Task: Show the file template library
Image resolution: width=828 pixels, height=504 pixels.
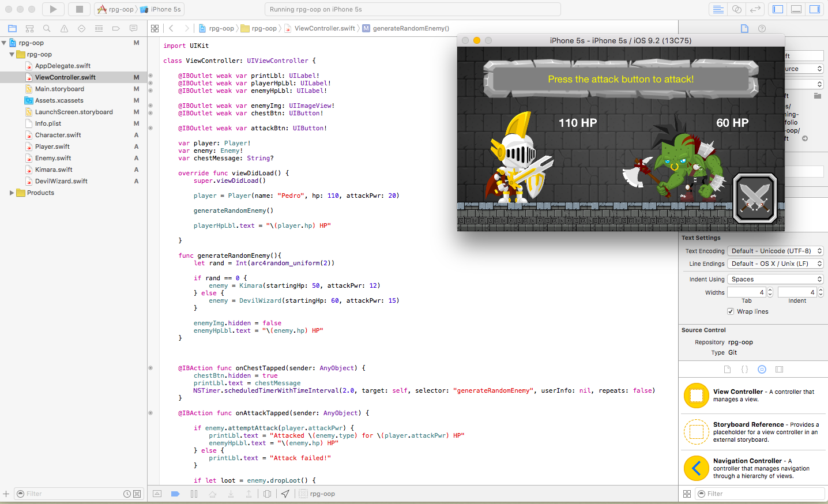Action: tap(727, 369)
